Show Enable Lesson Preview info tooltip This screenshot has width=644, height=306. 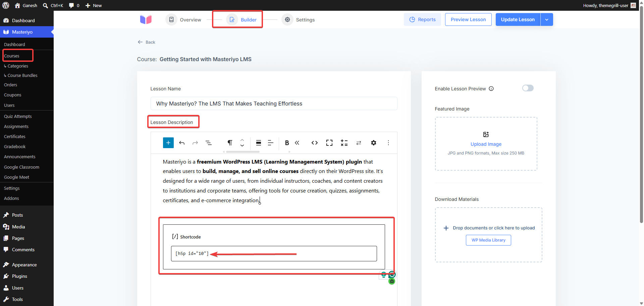491,89
